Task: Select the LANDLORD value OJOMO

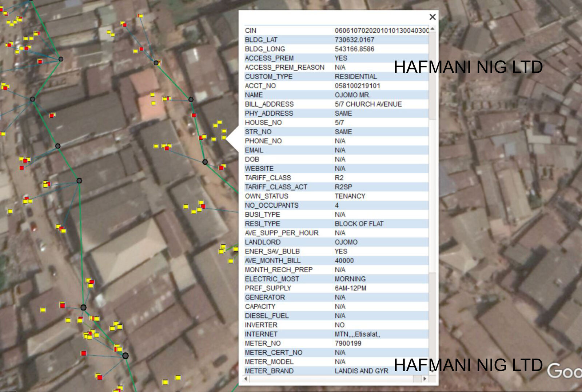Action: coord(346,242)
